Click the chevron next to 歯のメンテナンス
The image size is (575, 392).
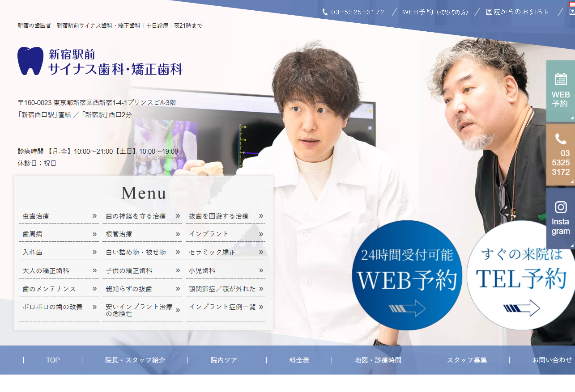tap(95, 289)
